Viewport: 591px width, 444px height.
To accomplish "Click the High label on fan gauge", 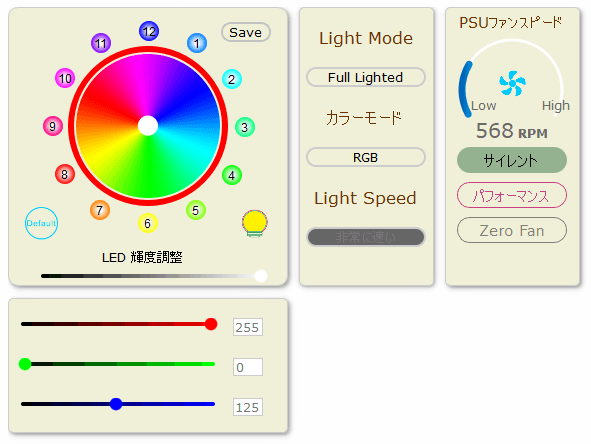I will point(556,106).
